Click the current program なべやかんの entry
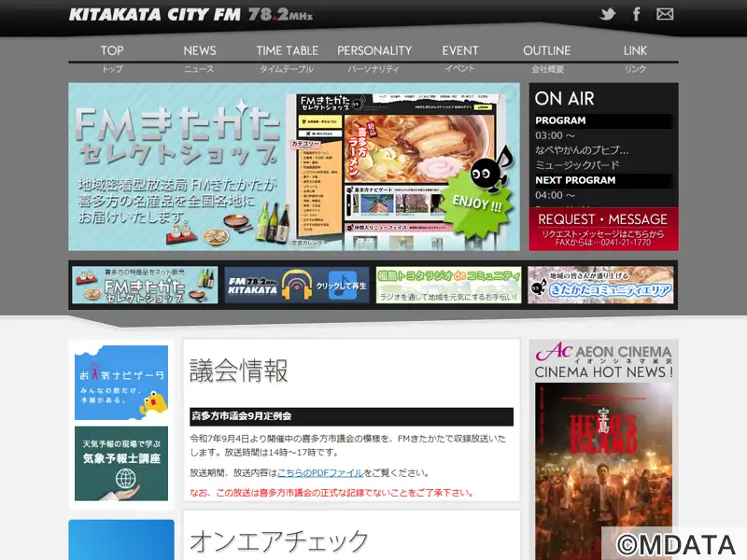The height and width of the screenshot is (560, 747). tap(582, 150)
